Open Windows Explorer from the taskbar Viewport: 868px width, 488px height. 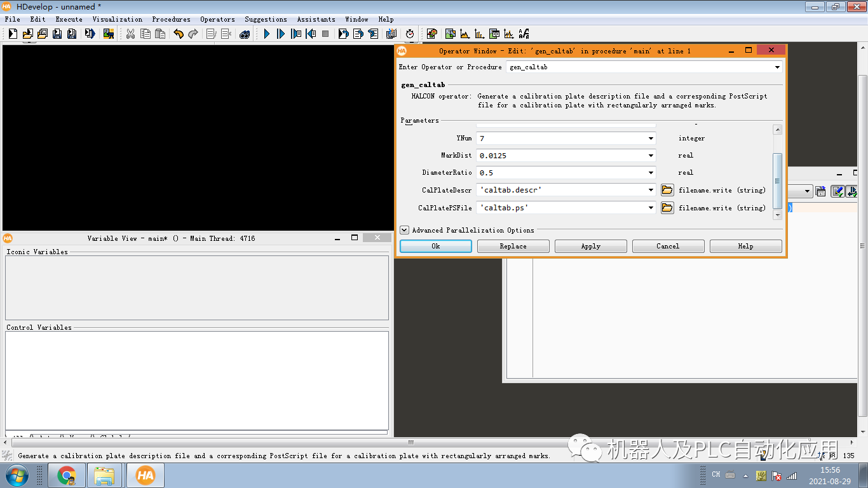pyautogui.click(x=104, y=475)
